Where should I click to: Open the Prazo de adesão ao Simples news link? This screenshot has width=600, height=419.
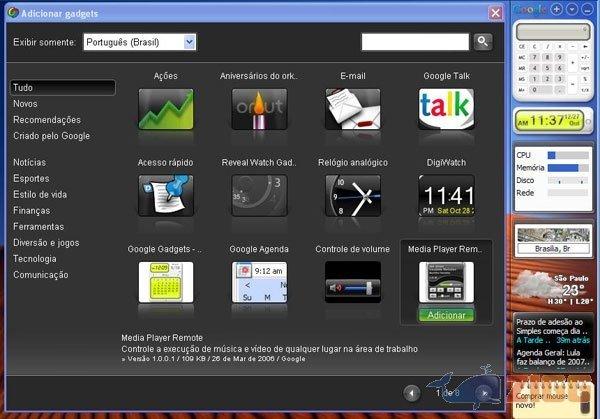click(551, 326)
